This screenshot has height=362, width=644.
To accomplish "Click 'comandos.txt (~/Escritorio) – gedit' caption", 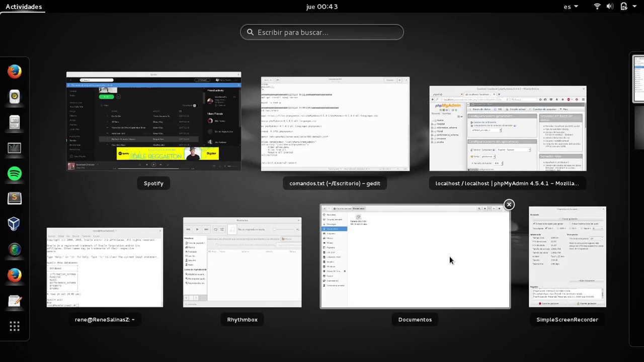I will coord(335,184).
